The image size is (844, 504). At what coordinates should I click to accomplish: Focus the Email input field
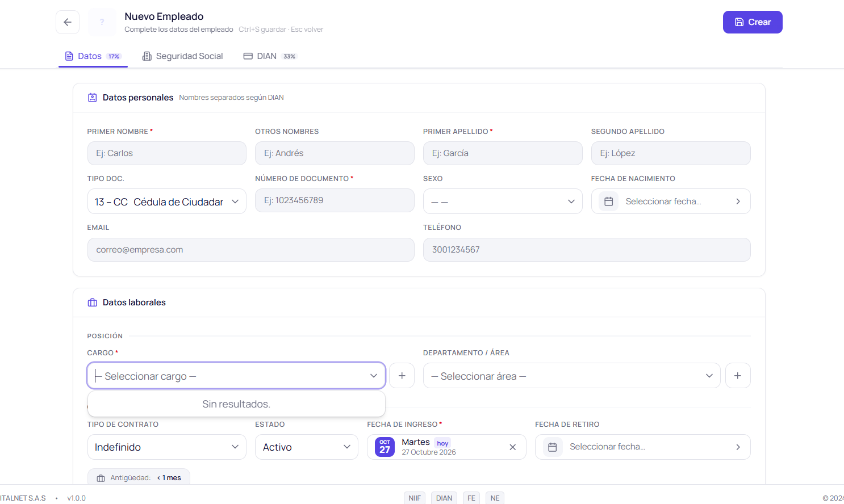point(251,250)
